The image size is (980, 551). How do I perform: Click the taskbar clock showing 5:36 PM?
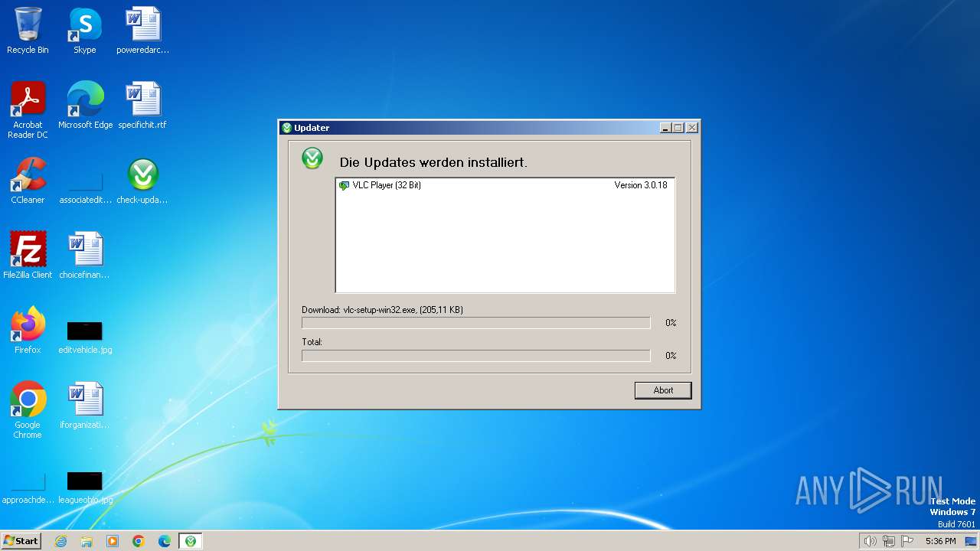click(940, 541)
